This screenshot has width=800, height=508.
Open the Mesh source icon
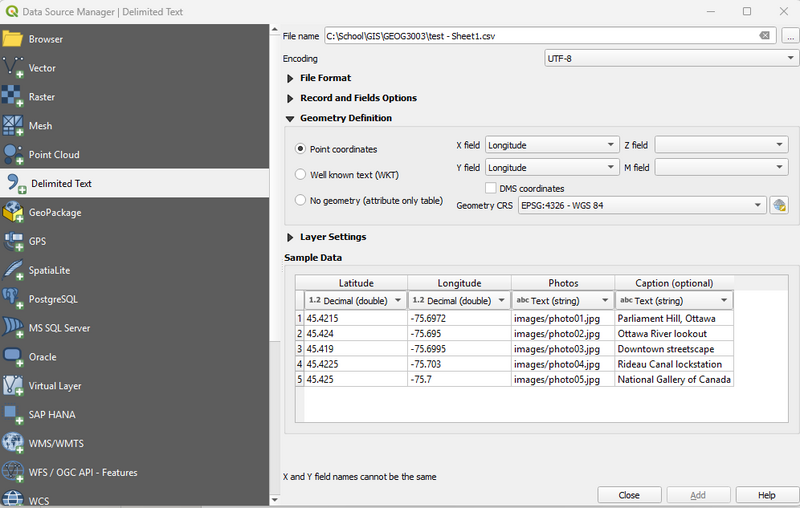click(x=13, y=126)
